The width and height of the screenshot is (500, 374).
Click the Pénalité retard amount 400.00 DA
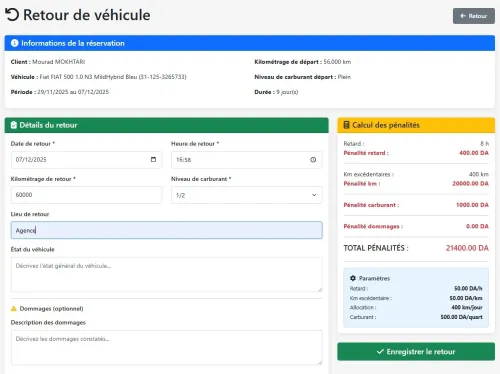click(x=474, y=153)
